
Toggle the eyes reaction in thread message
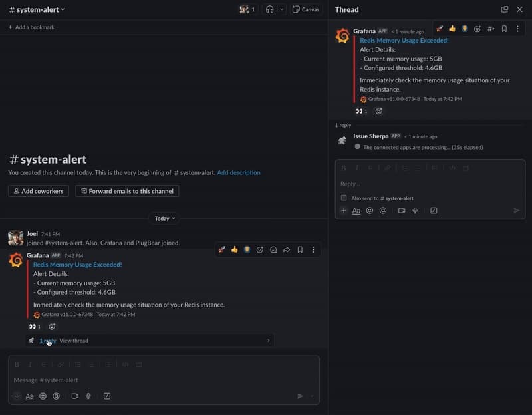[x=361, y=112]
